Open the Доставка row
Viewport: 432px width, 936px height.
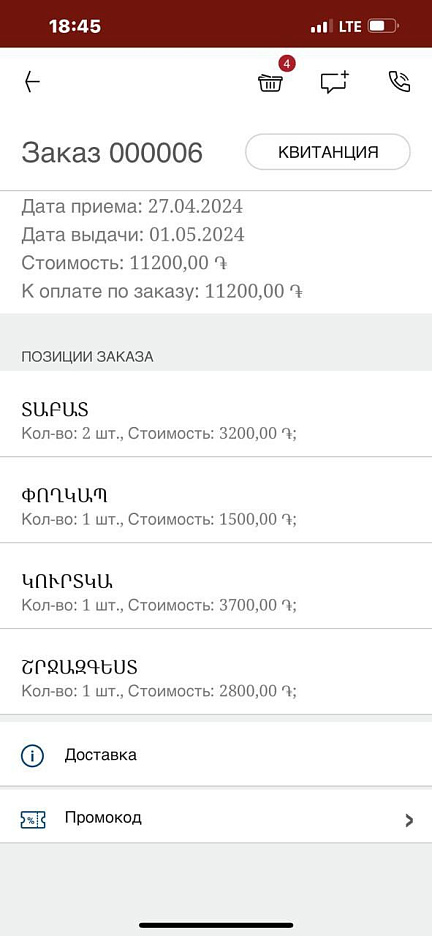(216, 755)
